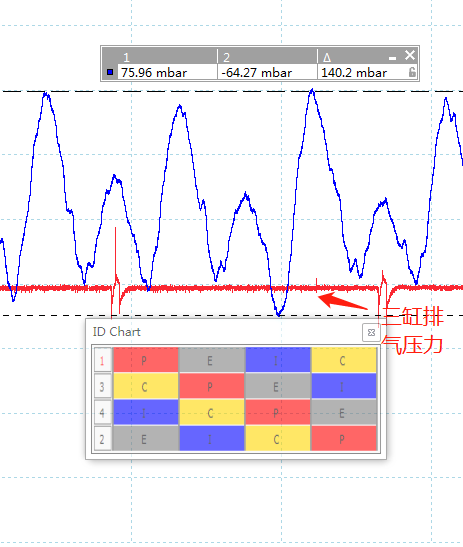The width and height of the screenshot is (463, 547).
Task: Click cylinder 4 red P cell
Action: pyautogui.click(x=278, y=412)
